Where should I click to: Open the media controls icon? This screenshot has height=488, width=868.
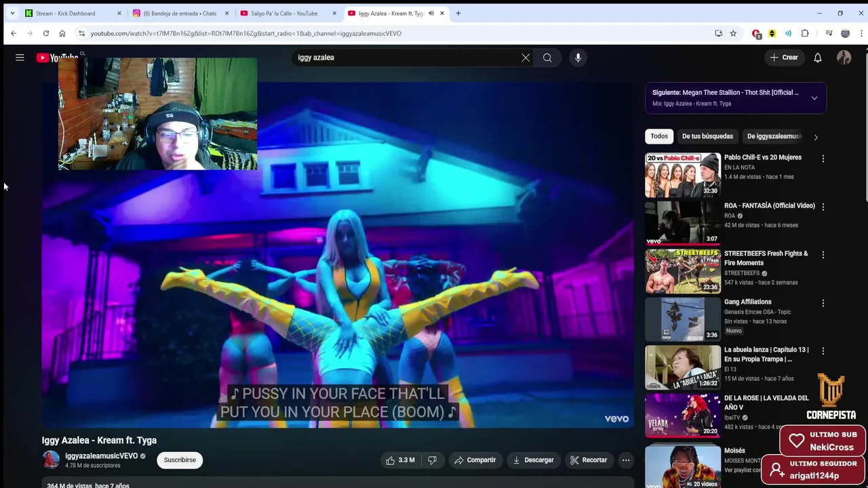[x=829, y=33]
